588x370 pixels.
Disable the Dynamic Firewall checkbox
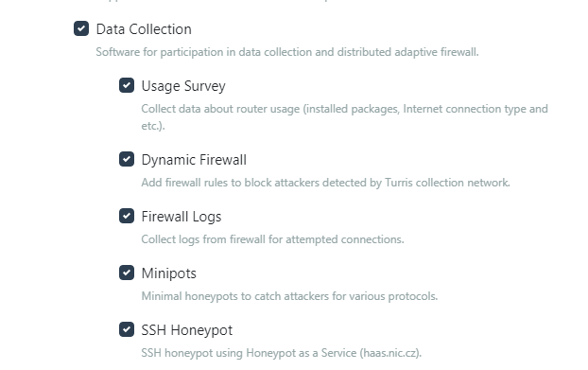tap(127, 159)
